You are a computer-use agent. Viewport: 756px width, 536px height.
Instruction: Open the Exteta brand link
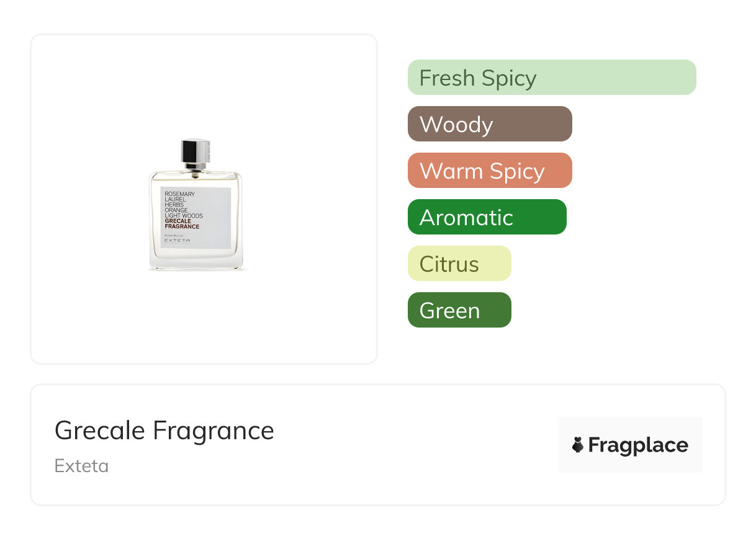click(x=81, y=466)
